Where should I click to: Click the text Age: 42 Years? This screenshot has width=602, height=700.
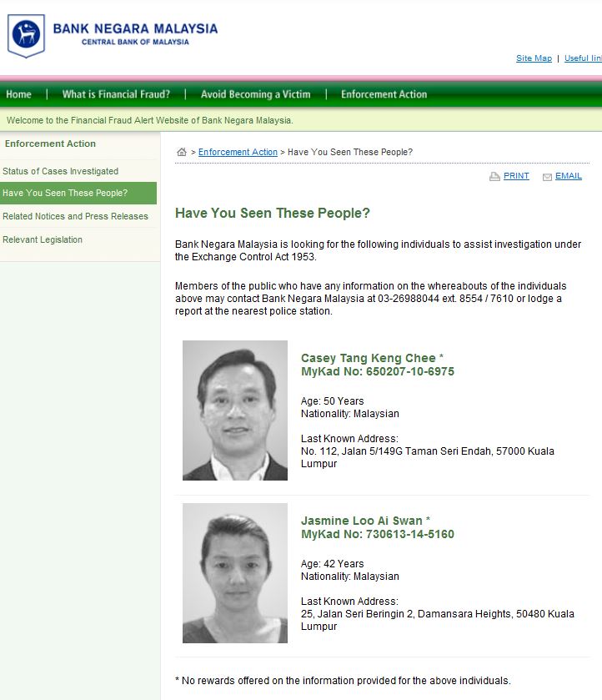pyautogui.click(x=332, y=563)
